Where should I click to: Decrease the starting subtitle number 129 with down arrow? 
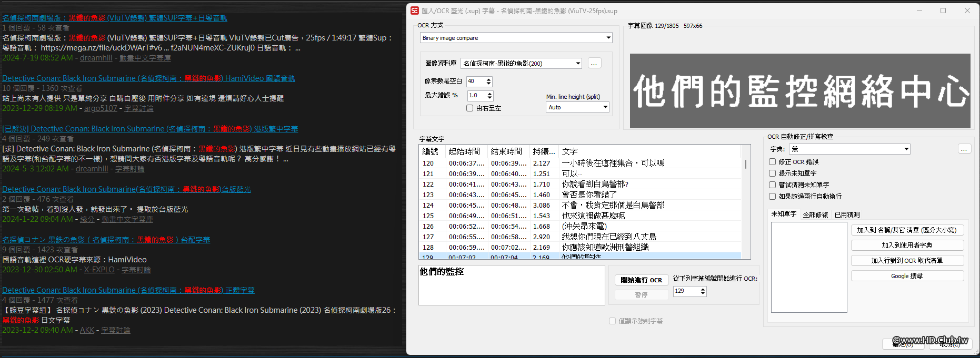point(703,293)
